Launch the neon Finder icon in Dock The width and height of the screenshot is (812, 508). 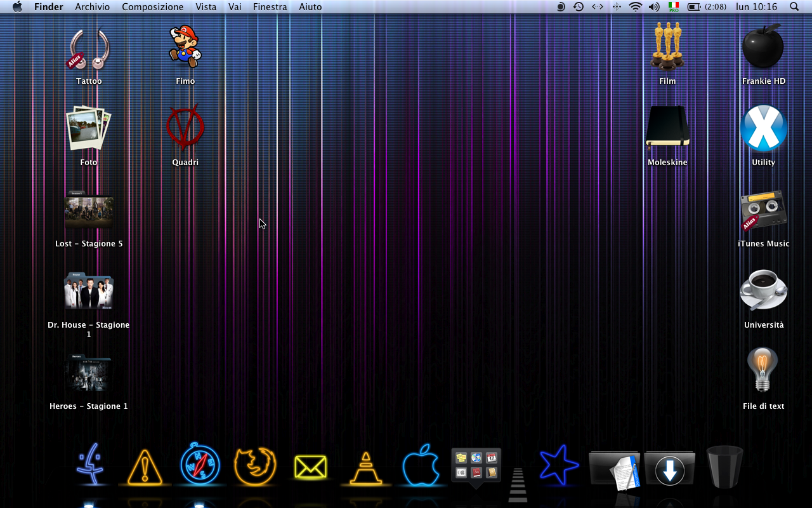91,465
